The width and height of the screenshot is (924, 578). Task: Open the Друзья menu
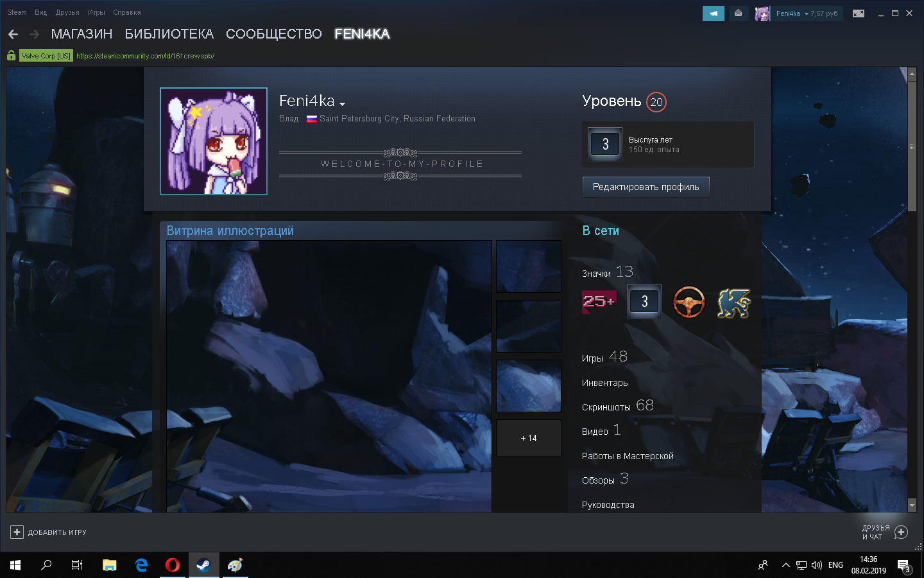coord(67,12)
